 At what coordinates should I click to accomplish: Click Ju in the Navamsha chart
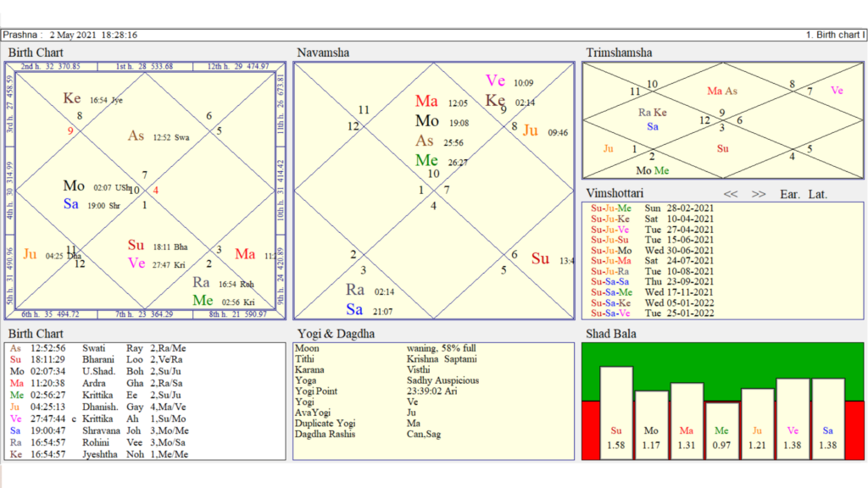(x=531, y=130)
